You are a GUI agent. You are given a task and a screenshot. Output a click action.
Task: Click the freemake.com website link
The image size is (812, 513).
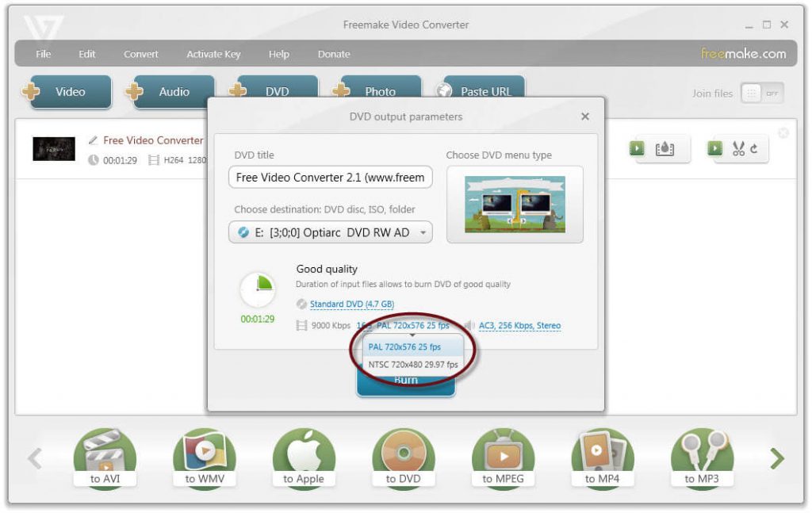coord(743,53)
